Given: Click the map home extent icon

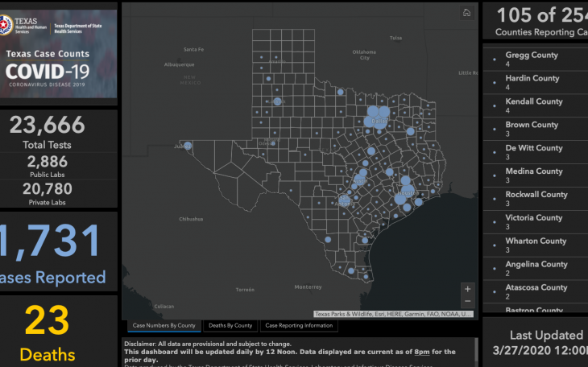Looking at the screenshot, I should (466, 13).
